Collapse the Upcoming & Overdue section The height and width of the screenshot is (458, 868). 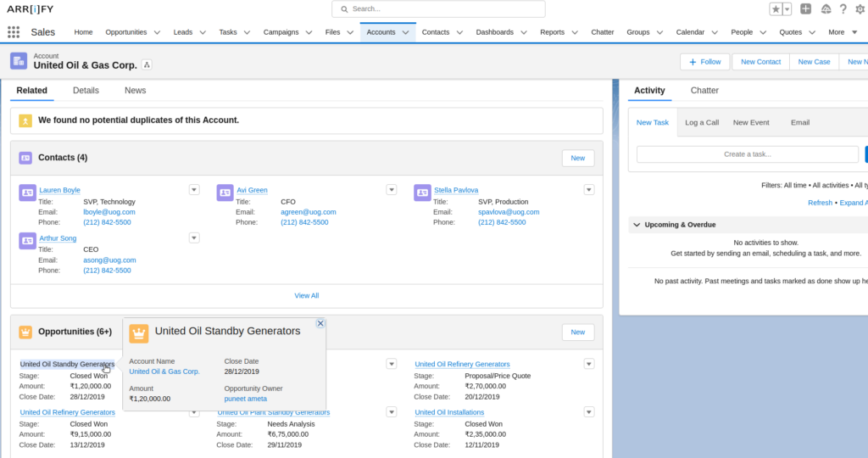pyautogui.click(x=637, y=225)
